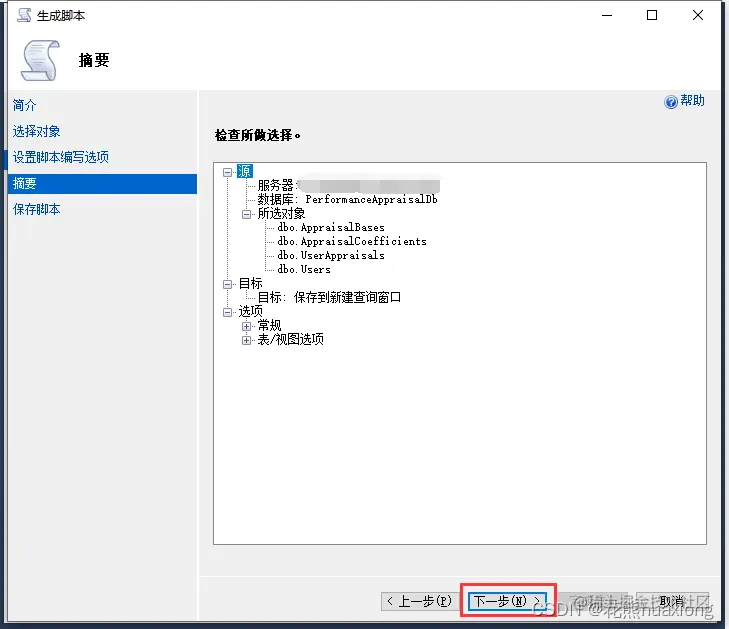Open the 简介 wizard page
The height and width of the screenshot is (629, 729).
[x=25, y=105]
